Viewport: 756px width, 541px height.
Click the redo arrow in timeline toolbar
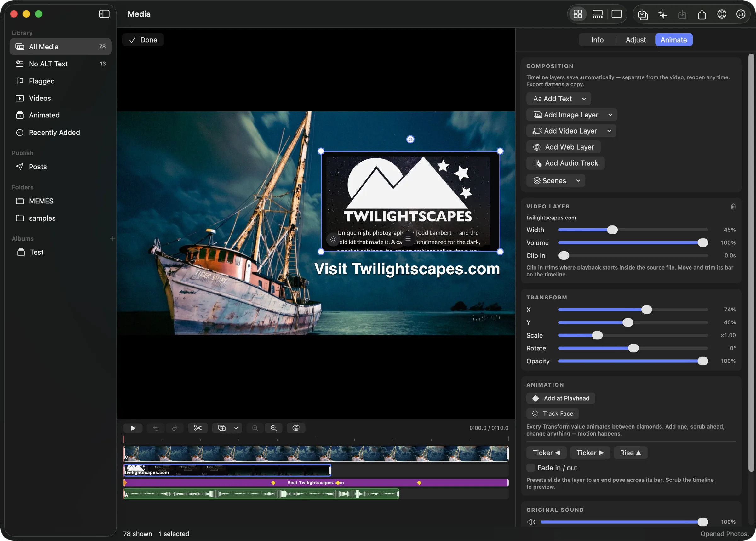175,428
